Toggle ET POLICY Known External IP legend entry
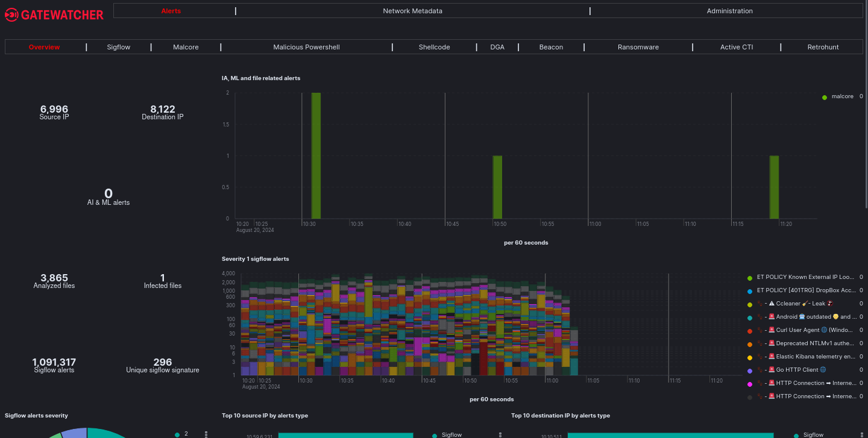 click(805, 277)
